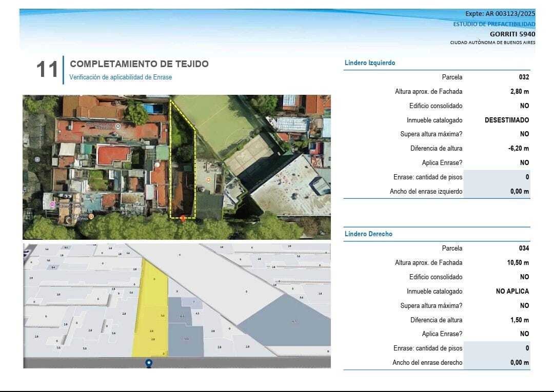Select the pink marker on the aerial photo
Image resolution: width=554 pixels, height=392 pixels.
point(52,205)
